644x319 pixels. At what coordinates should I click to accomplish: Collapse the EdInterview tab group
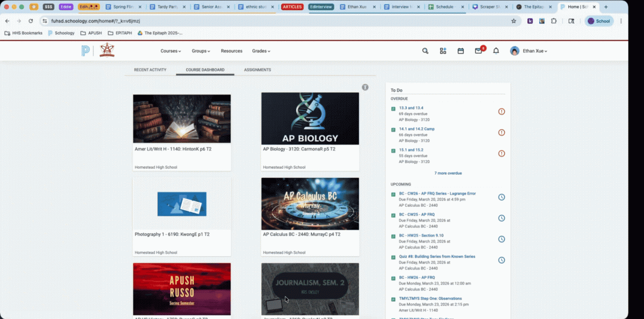[322, 7]
